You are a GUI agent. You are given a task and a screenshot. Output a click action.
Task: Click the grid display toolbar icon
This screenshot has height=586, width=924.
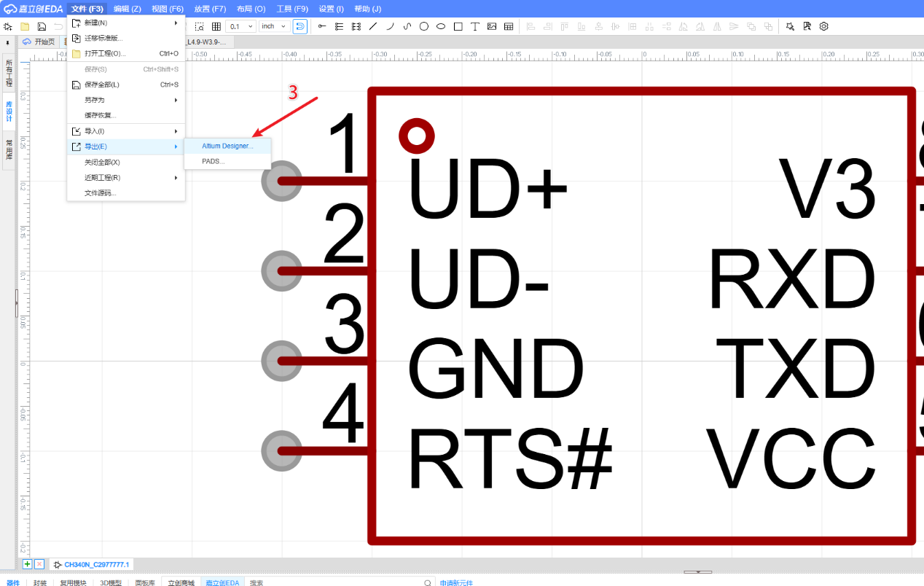[216, 26]
